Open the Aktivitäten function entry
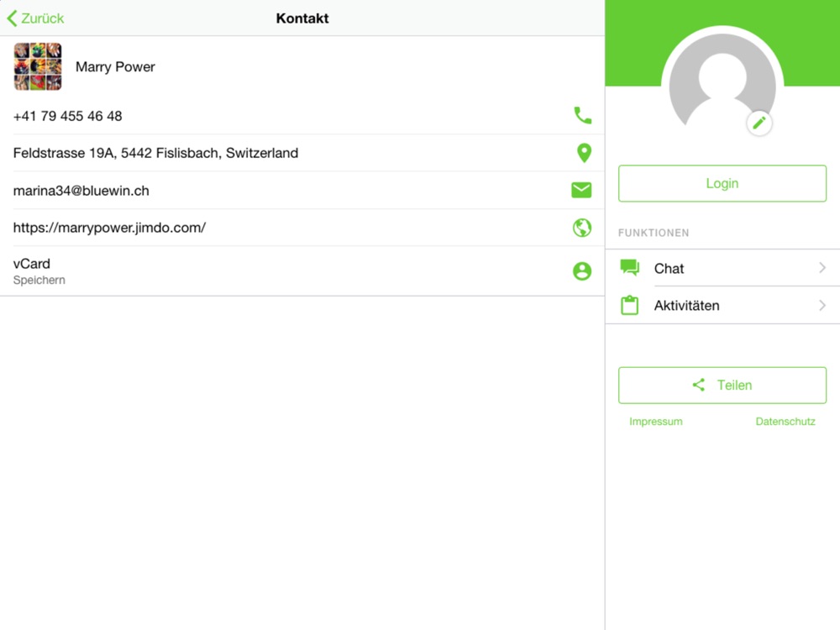This screenshot has height=630, width=840. (722, 306)
